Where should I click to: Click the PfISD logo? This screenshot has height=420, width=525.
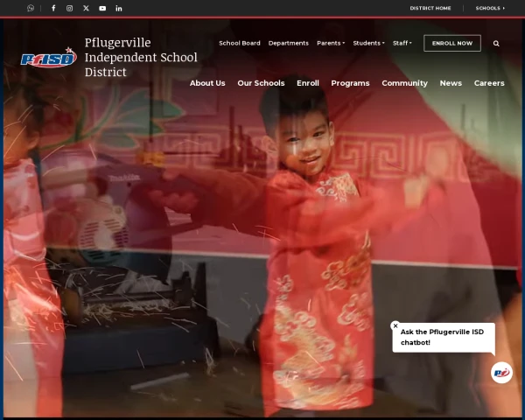coord(49,57)
